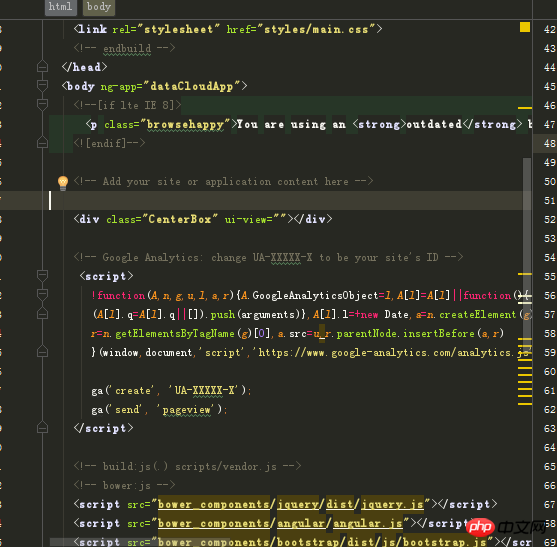Click the bower:js comment
557x547 pixels.
click(124, 485)
